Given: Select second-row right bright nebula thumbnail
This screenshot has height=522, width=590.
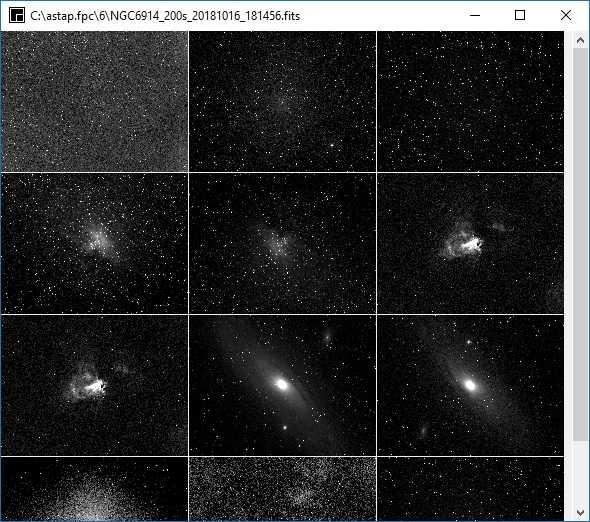Looking at the screenshot, I should pyautogui.click(x=470, y=243).
